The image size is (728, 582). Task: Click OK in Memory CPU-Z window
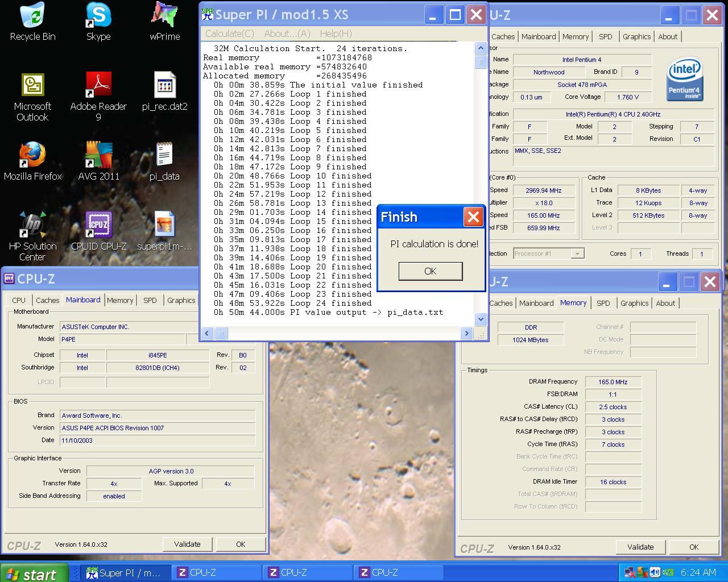(x=694, y=547)
